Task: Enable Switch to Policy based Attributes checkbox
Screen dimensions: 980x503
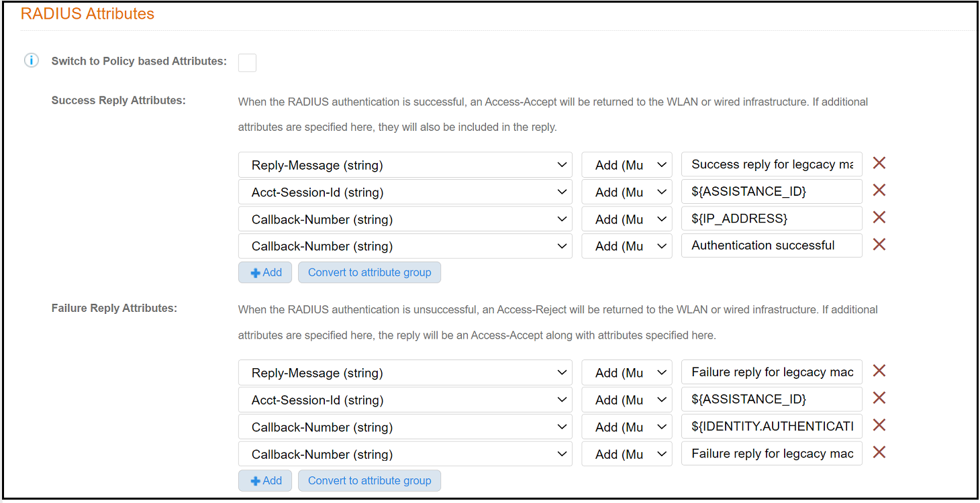Action: click(x=247, y=63)
